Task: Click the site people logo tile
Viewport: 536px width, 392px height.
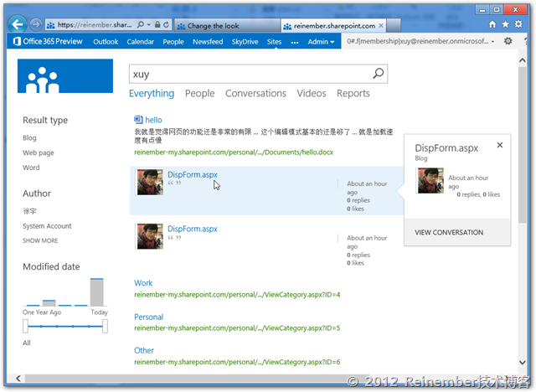Action: pyautogui.click(x=65, y=76)
